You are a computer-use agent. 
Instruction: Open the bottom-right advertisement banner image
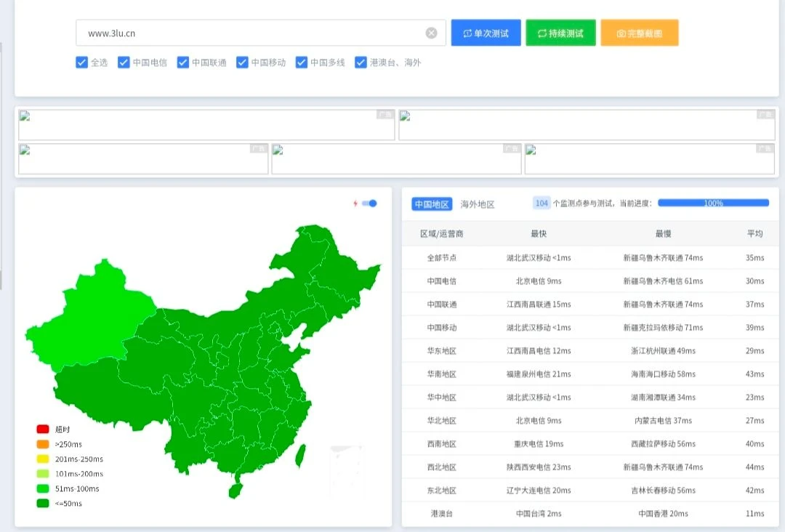point(649,158)
